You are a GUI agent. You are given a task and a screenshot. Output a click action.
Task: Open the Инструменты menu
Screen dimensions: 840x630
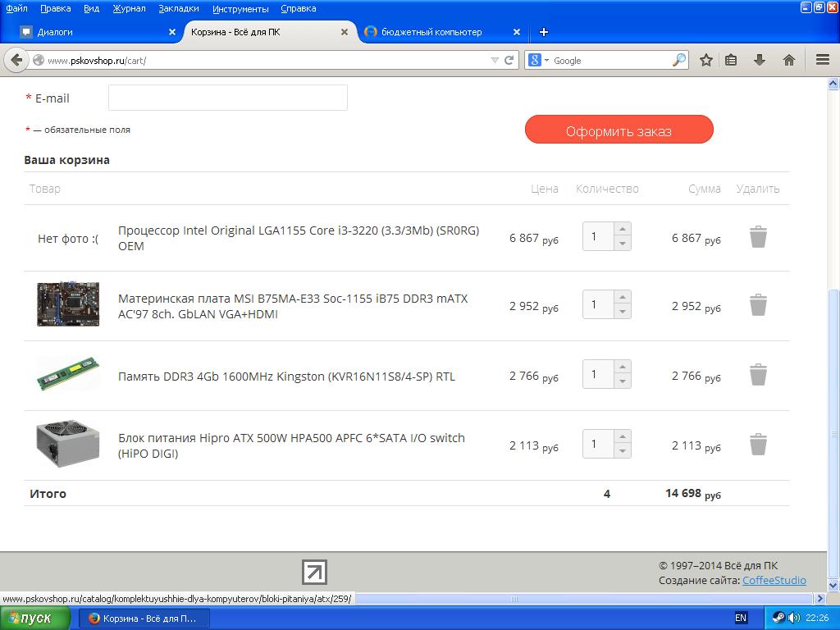tap(240, 8)
